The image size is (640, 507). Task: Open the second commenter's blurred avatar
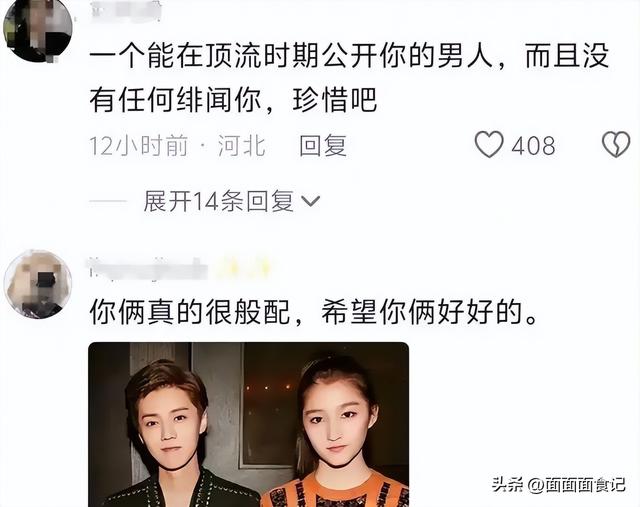click(38, 284)
